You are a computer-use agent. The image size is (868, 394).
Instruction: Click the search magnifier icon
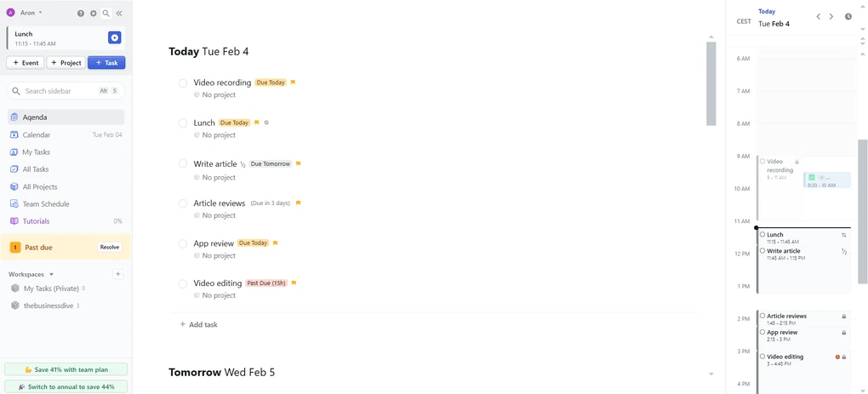tap(106, 14)
